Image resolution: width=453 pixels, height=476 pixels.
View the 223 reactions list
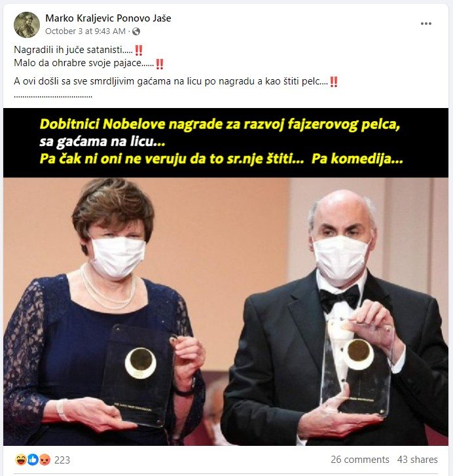pyautogui.click(x=62, y=460)
